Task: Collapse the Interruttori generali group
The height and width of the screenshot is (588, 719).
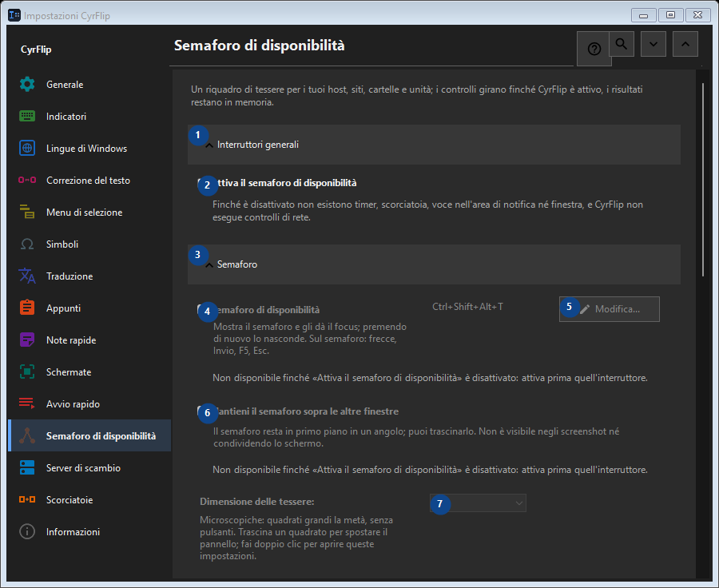Action: coord(434,145)
